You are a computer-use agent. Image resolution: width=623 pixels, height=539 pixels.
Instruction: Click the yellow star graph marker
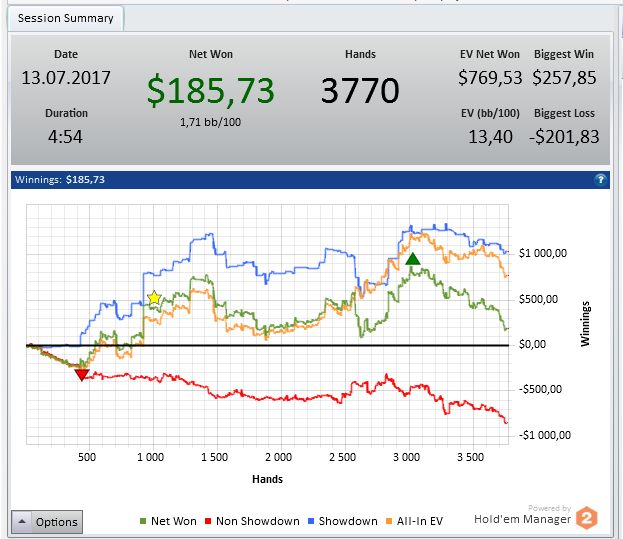[x=154, y=298]
